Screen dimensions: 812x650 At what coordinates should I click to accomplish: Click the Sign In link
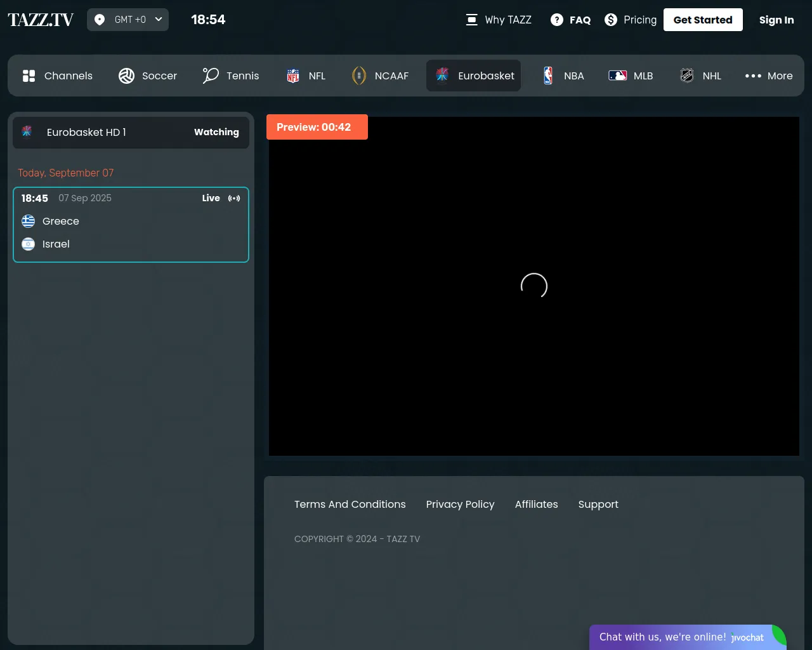pos(776,20)
